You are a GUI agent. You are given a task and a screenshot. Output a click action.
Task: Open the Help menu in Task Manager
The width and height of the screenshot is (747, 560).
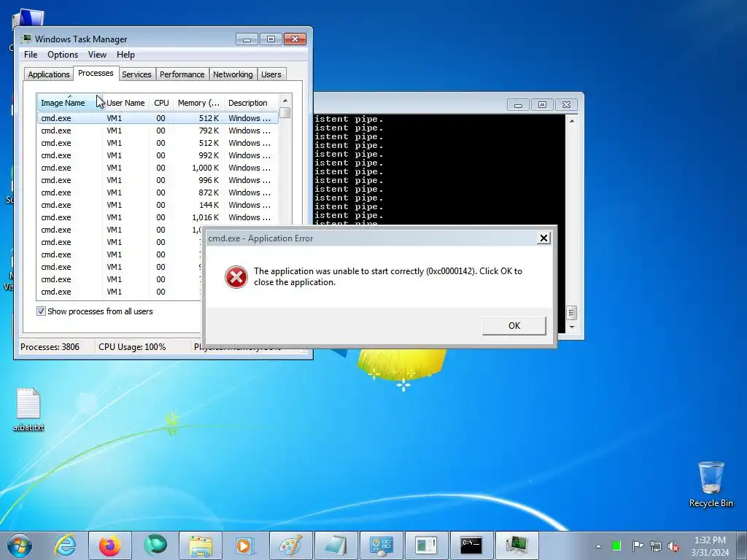pyautogui.click(x=125, y=55)
